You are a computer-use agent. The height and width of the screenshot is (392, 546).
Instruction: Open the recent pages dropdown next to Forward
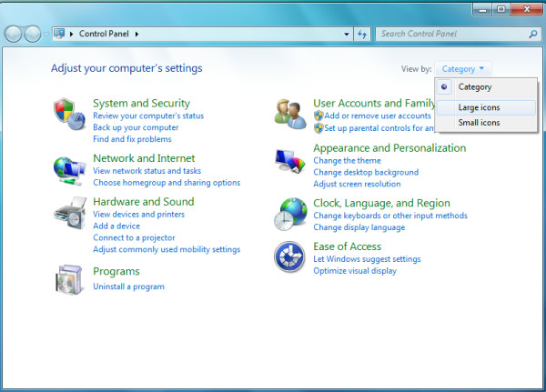(46, 35)
